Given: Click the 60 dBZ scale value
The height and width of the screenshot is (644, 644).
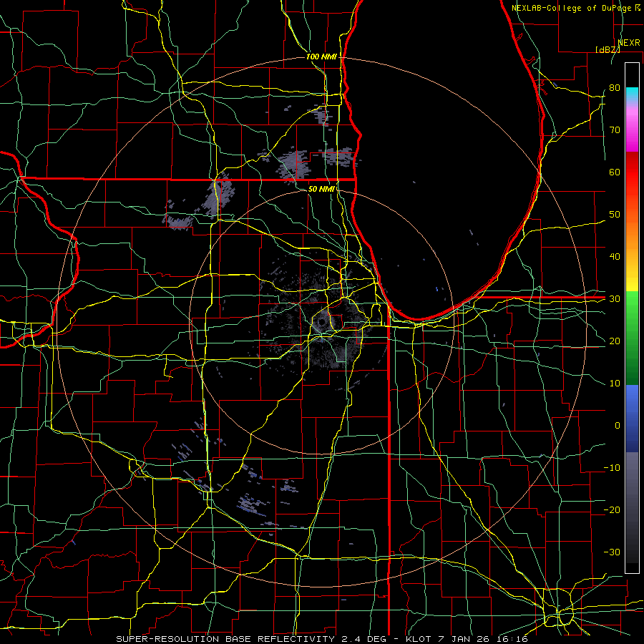Looking at the screenshot, I should (x=615, y=172).
